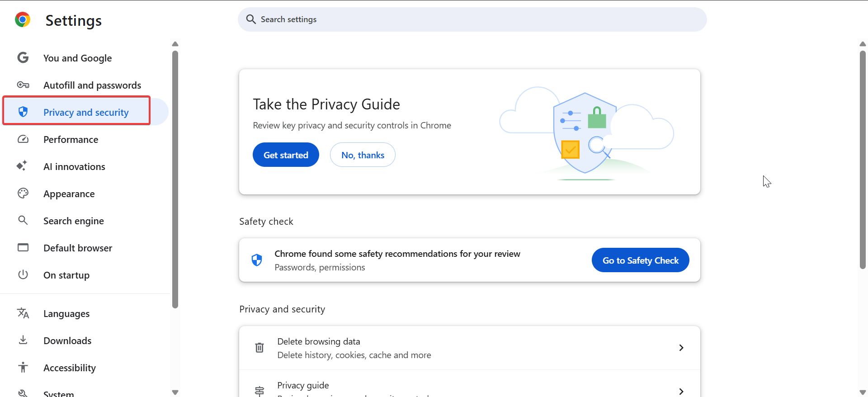868x397 pixels.
Task: Dismiss the guide with No, thanks
Action: tap(363, 155)
